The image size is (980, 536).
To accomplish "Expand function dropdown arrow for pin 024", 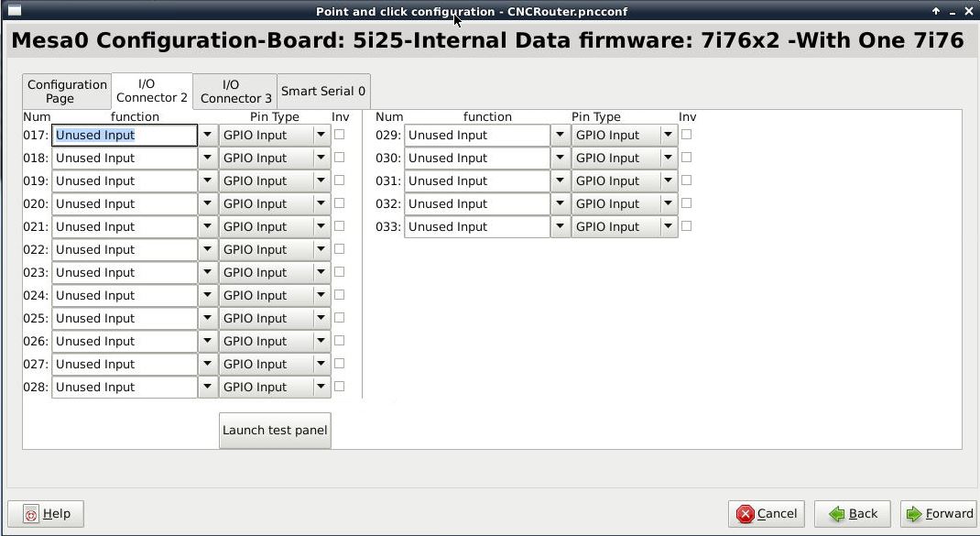I will click(208, 295).
